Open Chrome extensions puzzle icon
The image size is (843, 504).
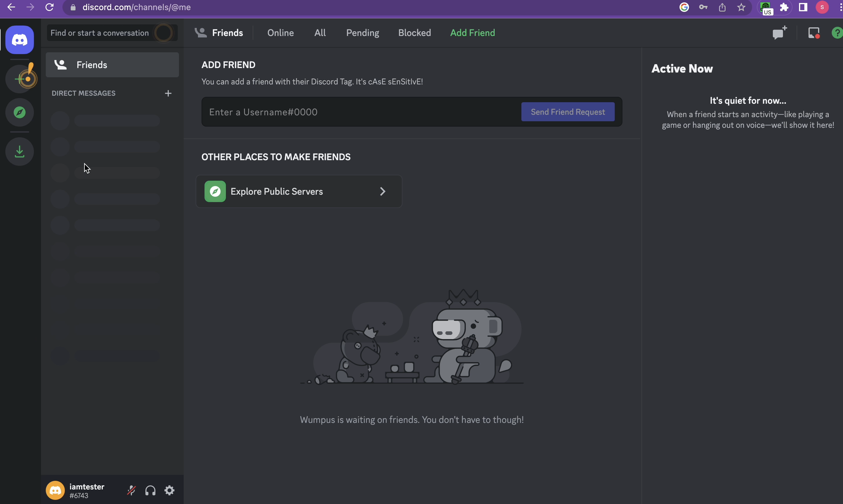tap(784, 7)
